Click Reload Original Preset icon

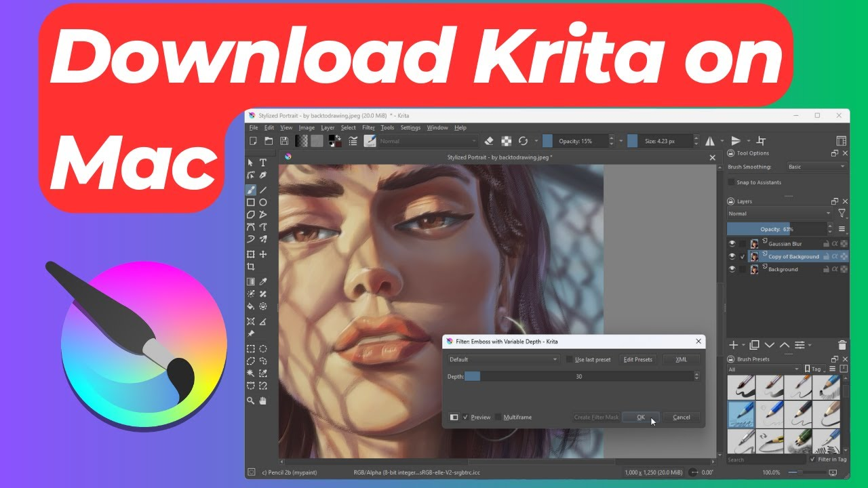[x=523, y=141]
